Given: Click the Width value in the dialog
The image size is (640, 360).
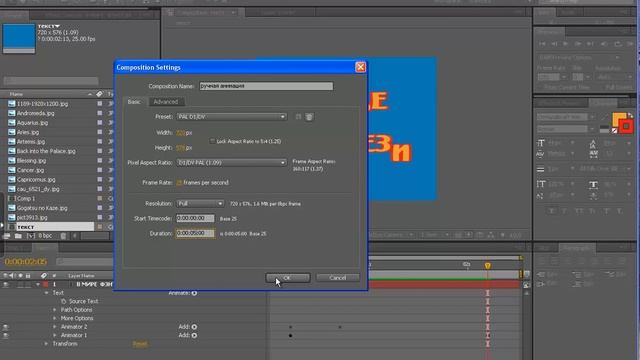Looking at the screenshot, I should click(x=180, y=133).
